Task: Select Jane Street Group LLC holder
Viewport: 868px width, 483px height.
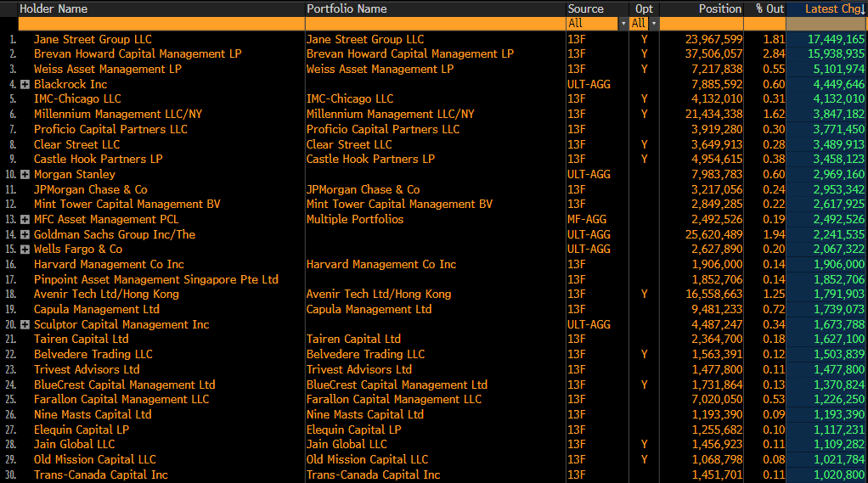Action: tap(93, 39)
